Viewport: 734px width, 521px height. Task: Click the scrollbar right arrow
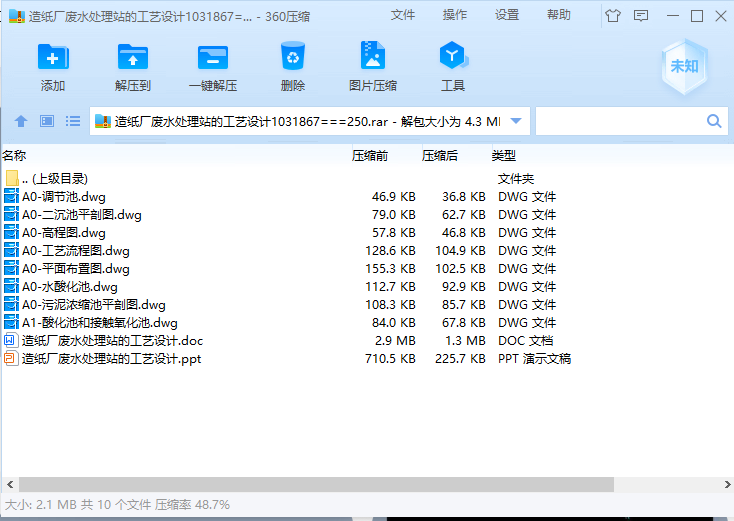pyautogui.click(x=727, y=484)
